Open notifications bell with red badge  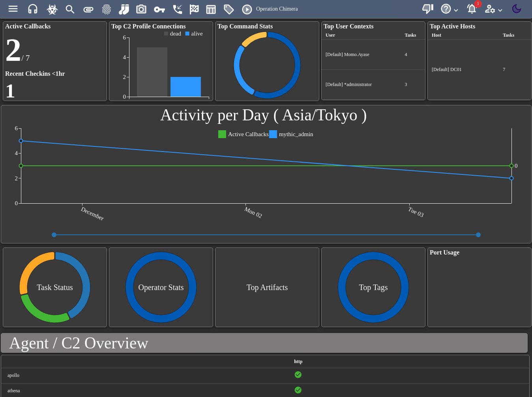pyautogui.click(x=472, y=9)
